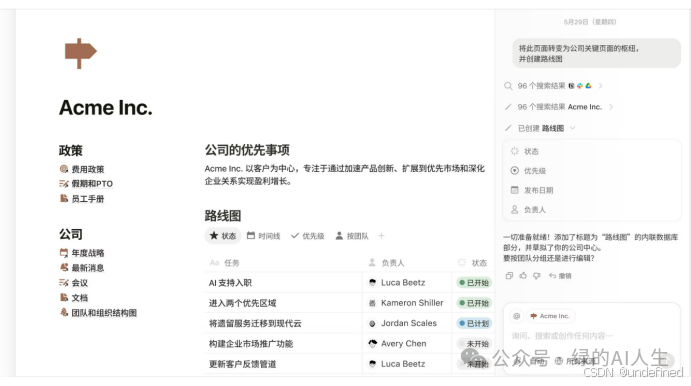
Task: Click the 状态 column header in roadmap table
Action: (x=473, y=263)
